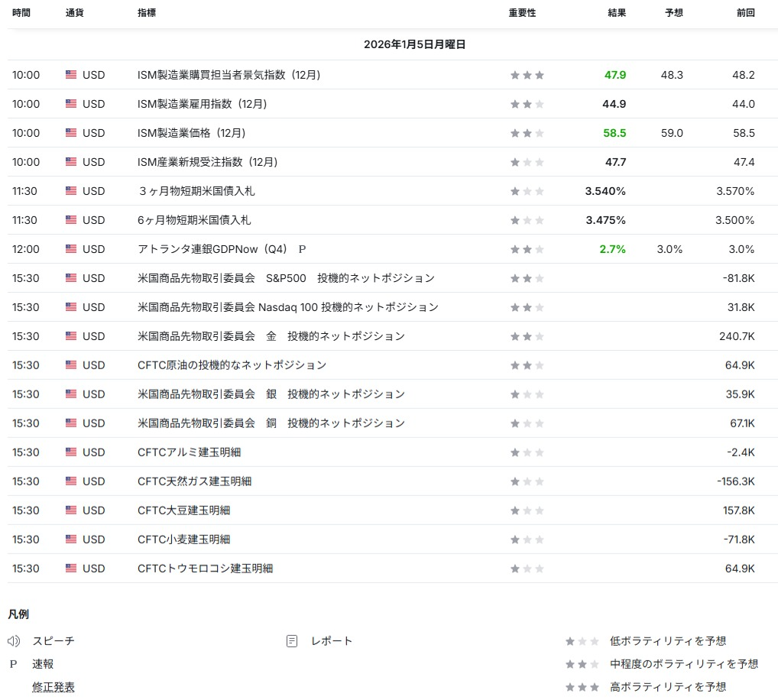Click the high volatility three-star legend icon
The image size is (778, 700).
pyautogui.click(x=582, y=687)
